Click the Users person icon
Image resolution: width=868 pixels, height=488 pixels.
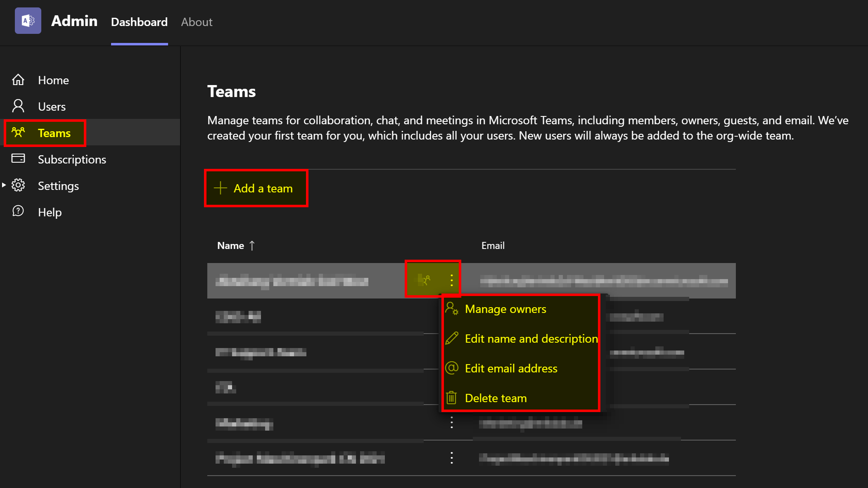[x=18, y=106]
